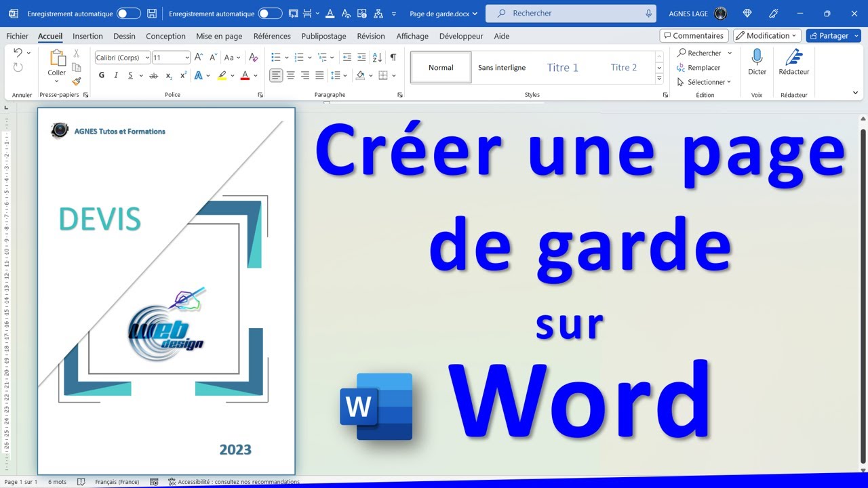Image resolution: width=868 pixels, height=488 pixels.
Task: Click the AGNES LAGE account avatar
Action: tap(721, 14)
